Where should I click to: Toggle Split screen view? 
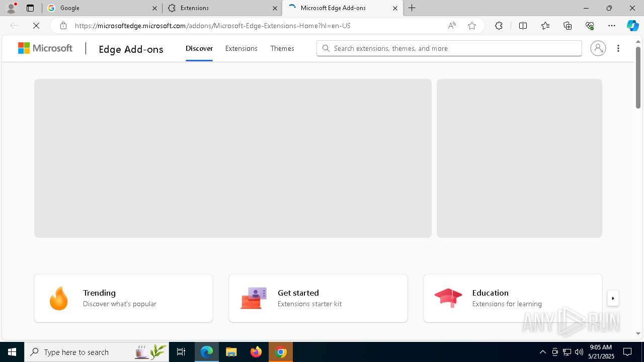coord(523,26)
